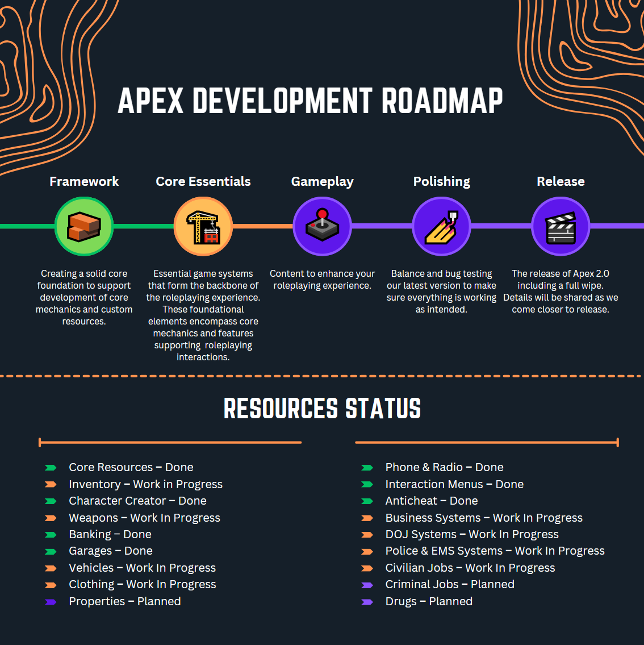The image size is (644, 645).
Task: Expand the Release milestone heading
Action: click(561, 181)
